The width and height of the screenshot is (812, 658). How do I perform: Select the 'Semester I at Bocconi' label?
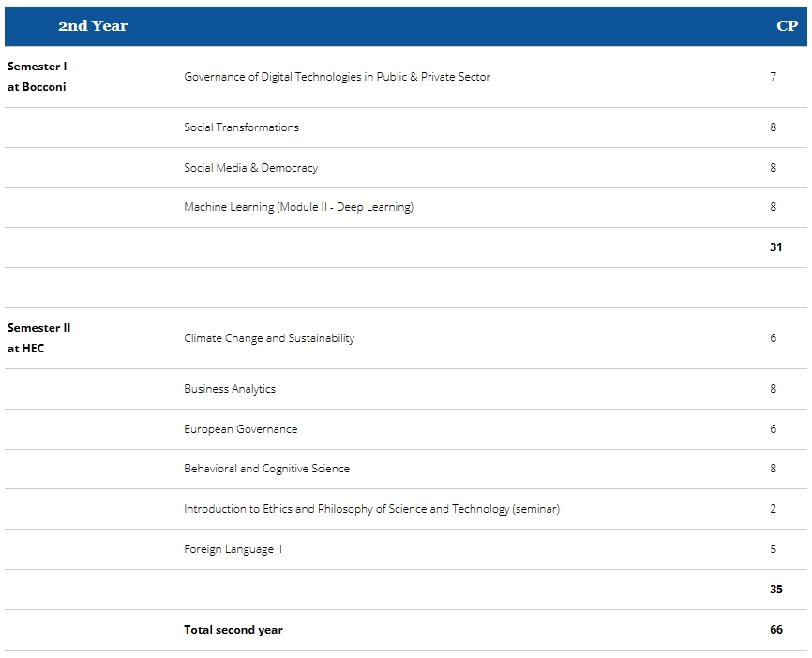coord(37,77)
